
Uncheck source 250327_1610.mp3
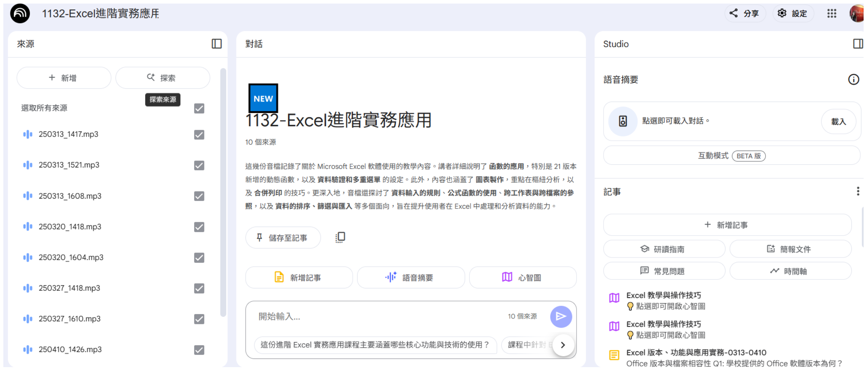coord(199,319)
